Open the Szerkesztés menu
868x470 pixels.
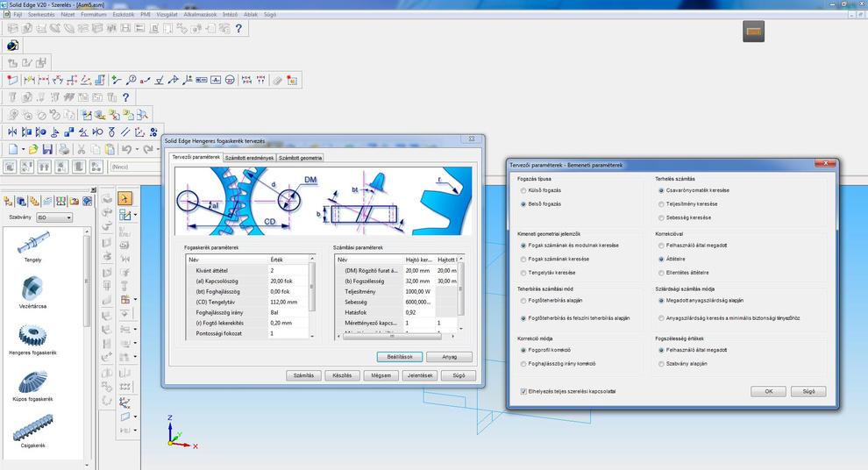point(41,14)
